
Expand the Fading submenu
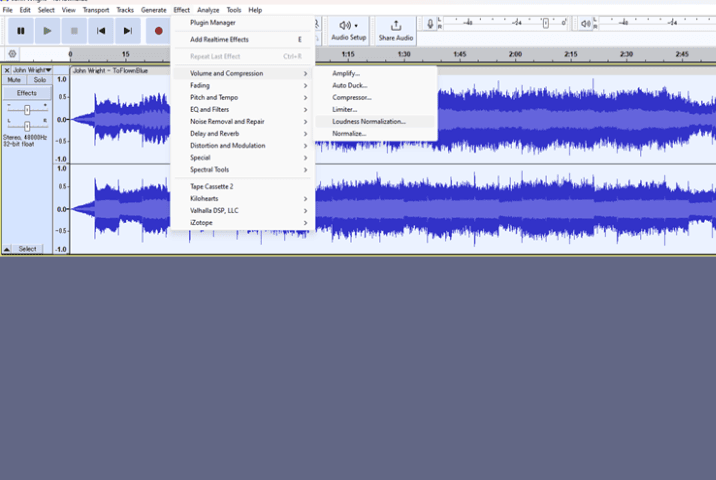[242, 85]
